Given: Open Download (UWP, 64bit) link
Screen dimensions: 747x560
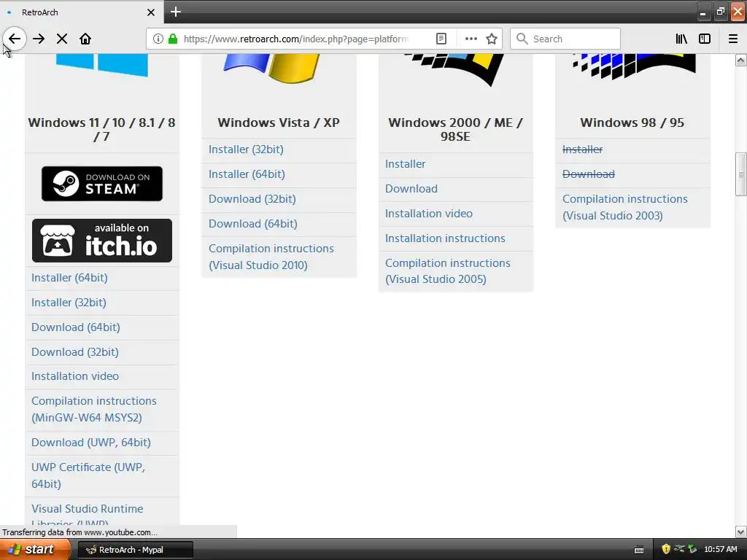Looking at the screenshot, I should click(91, 443).
